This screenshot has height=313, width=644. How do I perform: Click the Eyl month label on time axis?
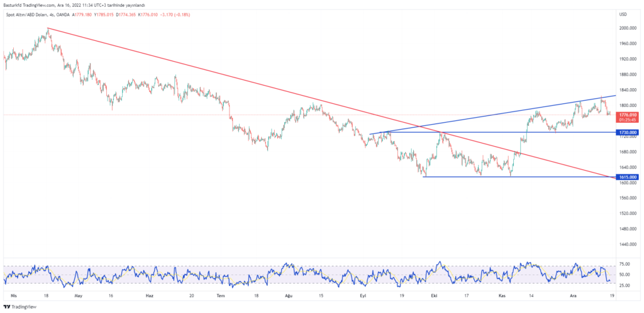click(363, 295)
